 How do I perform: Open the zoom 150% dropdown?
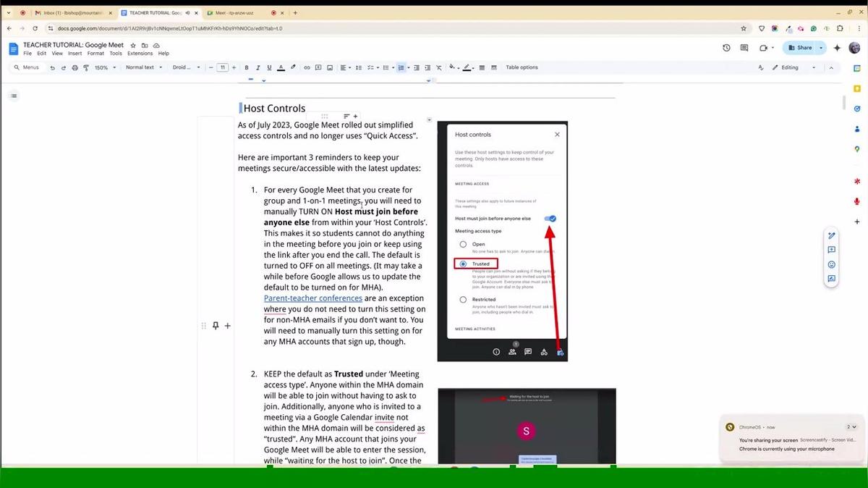coord(105,67)
